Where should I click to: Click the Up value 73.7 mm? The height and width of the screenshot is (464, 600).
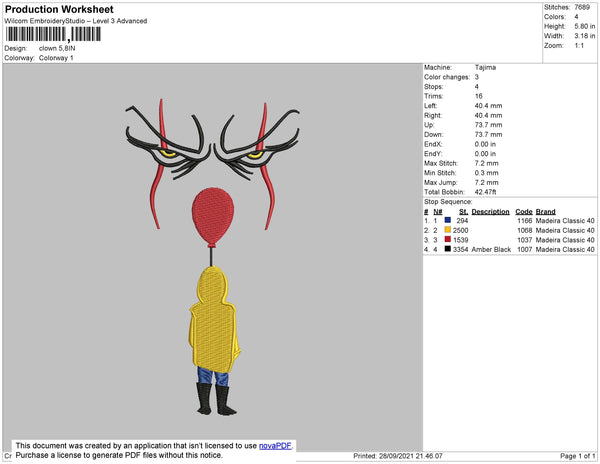488,125
